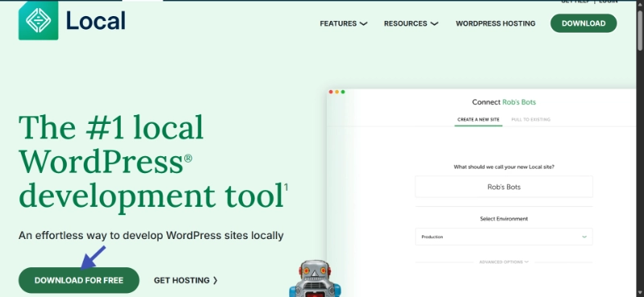
Task: Click the headline footnote superscript 1
Action: click(286, 188)
